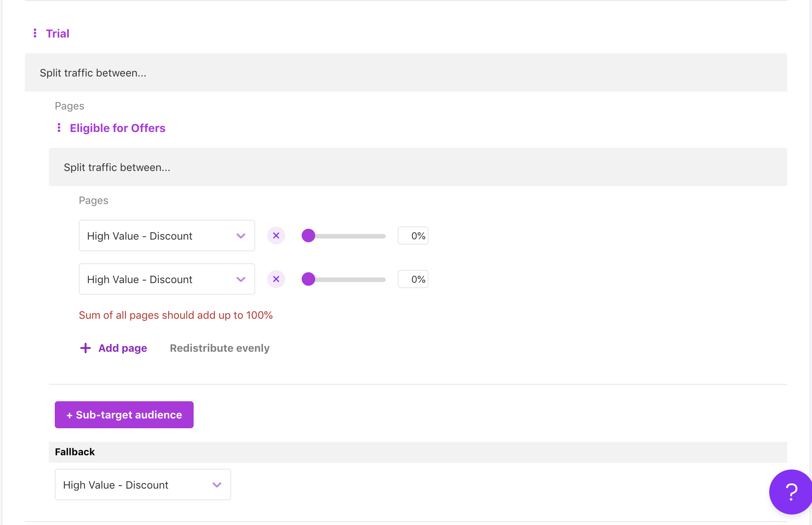Click the Eligible for Offers title
Viewport: 812px width, 525px height.
(117, 128)
